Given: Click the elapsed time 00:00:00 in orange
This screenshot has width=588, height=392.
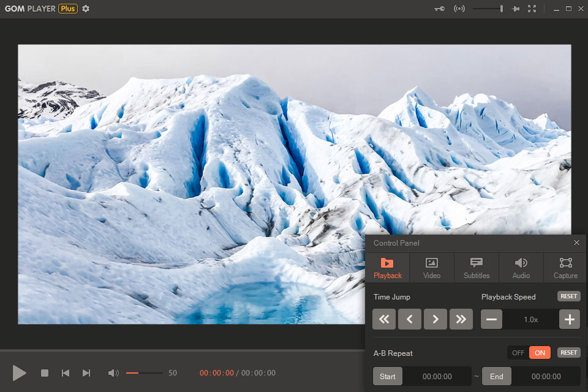Looking at the screenshot, I should [x=217, y=373].
